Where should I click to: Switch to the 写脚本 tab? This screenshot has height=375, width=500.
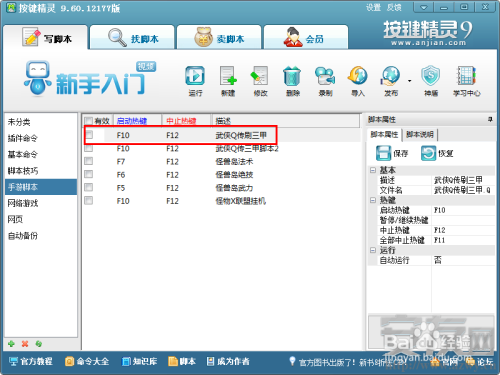[46, 38]
